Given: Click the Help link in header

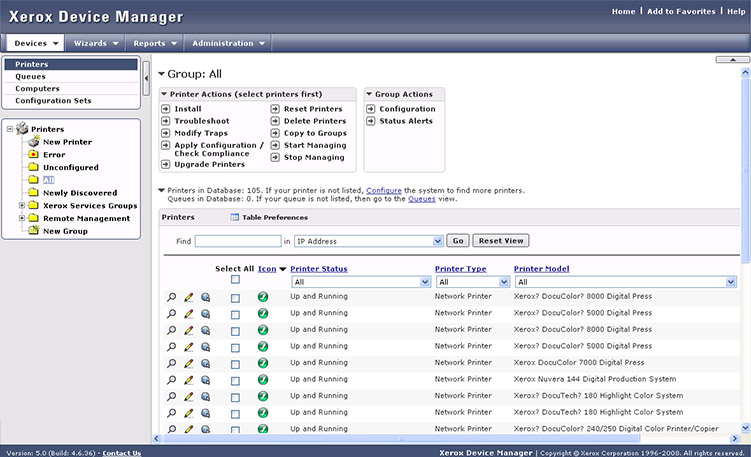Looking at the screenshot, I should pos(736,11).
